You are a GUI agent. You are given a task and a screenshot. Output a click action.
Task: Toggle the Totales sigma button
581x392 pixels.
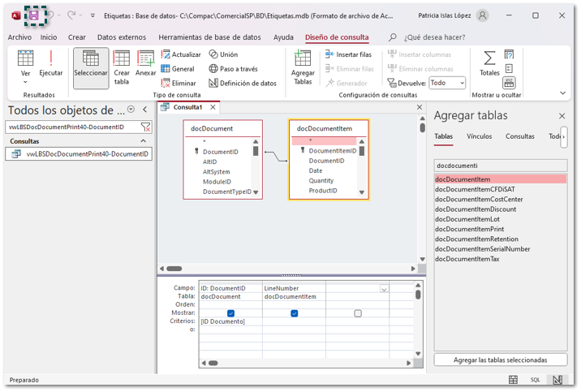pyautogui.click(x=489, y=63)
